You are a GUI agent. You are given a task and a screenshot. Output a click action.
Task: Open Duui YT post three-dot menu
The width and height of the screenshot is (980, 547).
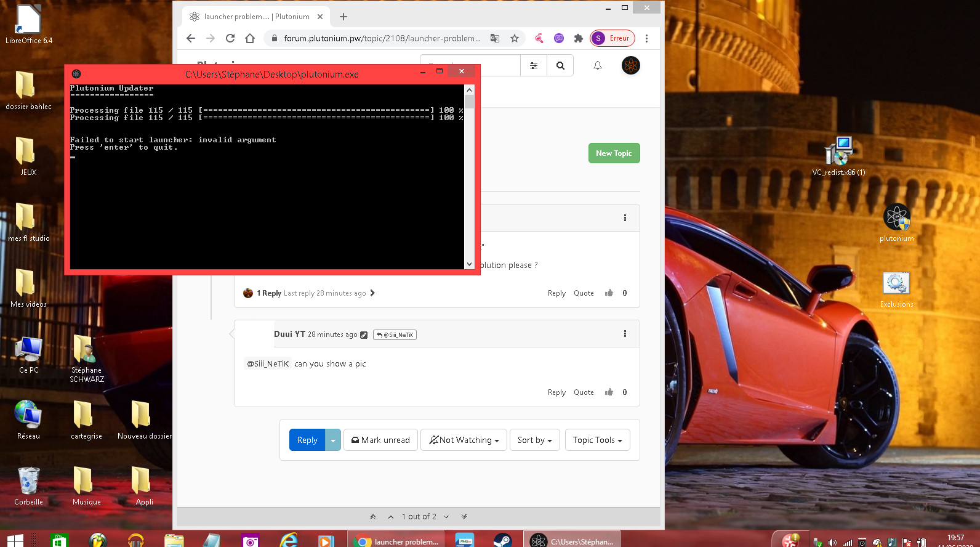625,334
